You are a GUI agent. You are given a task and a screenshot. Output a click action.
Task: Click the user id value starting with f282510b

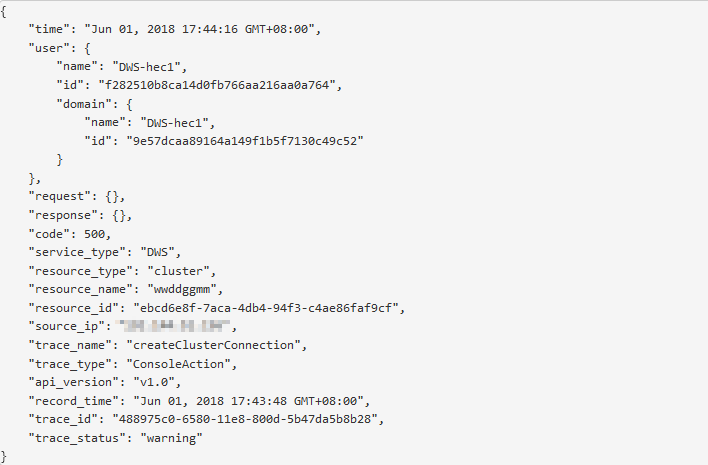pyautogui.click(x=214, y=84)
